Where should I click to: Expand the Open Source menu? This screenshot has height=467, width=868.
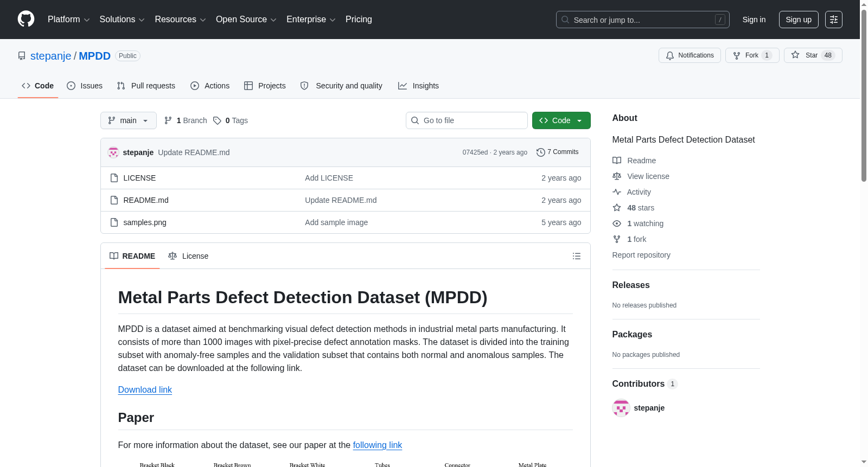tap(246, 20)
